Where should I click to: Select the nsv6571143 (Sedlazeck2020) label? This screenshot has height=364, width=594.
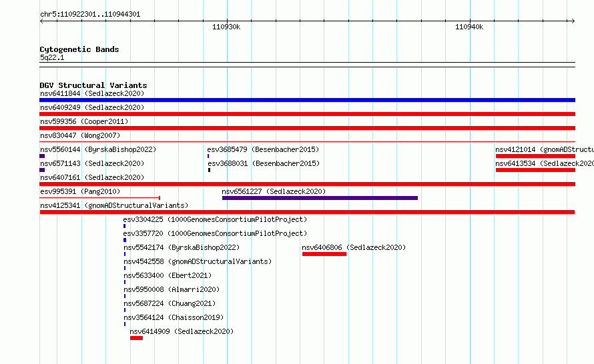[x=92, y=163]
